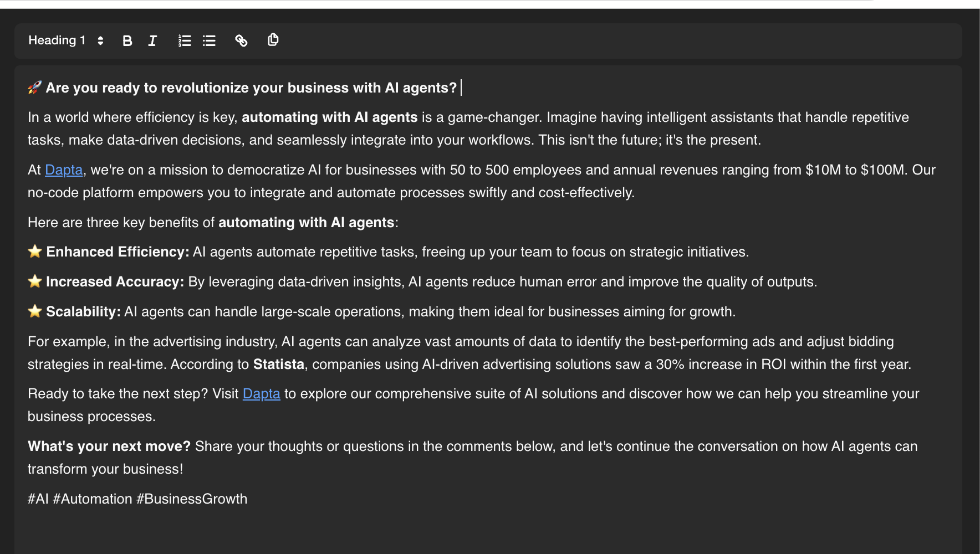Click the bold "What's your next move?" text
980x554 pixels.
point(109,447)
